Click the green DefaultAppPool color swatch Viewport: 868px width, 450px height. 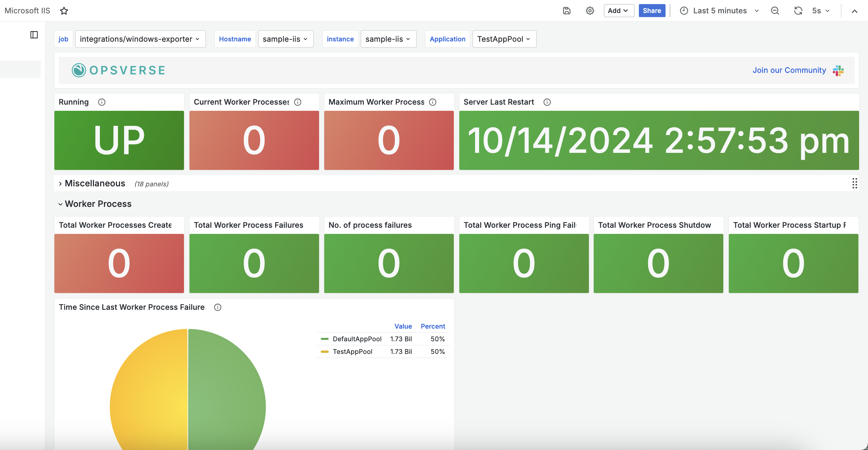tap(324, 339)
